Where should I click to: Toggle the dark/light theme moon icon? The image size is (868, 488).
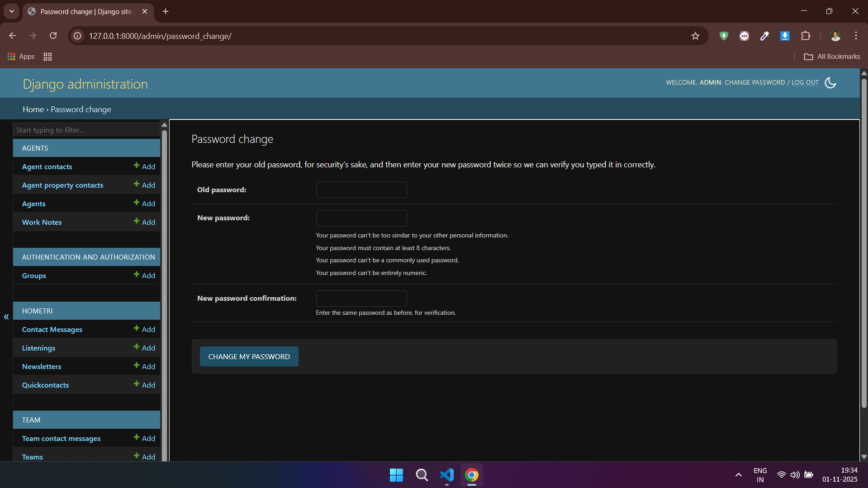[x=830, y=83]
